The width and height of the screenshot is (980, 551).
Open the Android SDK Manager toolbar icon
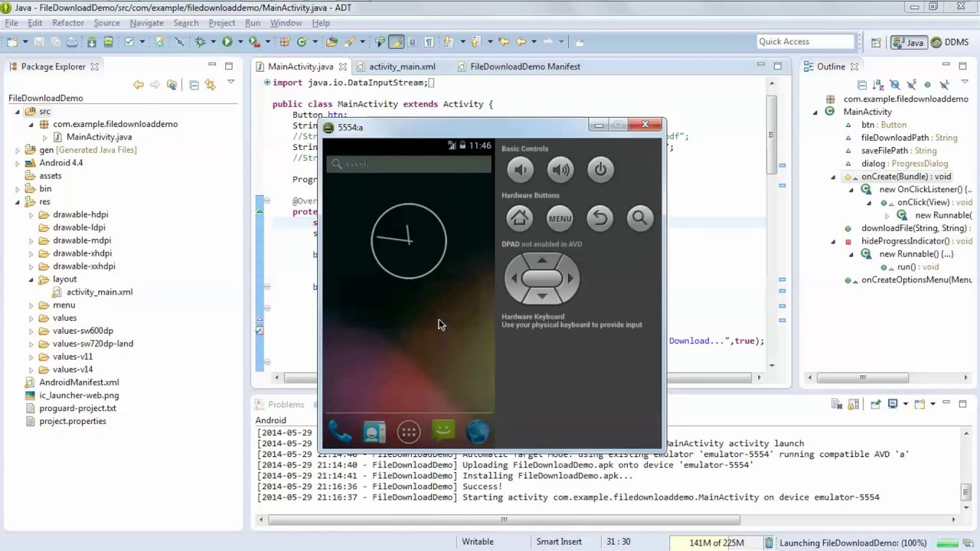92,42
